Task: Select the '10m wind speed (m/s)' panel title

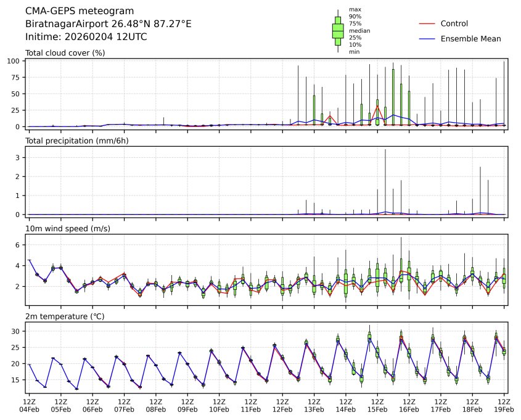Action: point(64,229)
